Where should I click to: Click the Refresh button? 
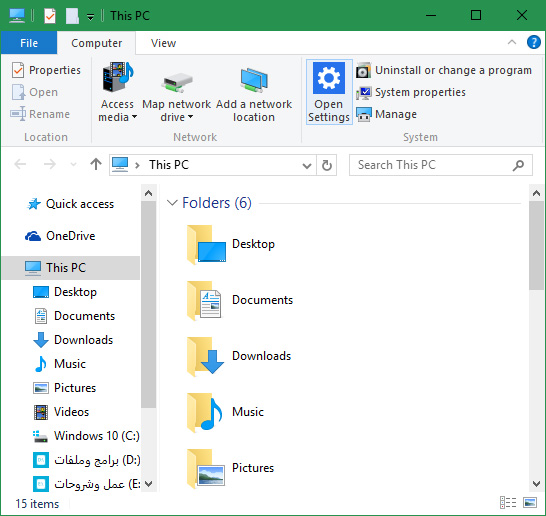click(327, 165)
